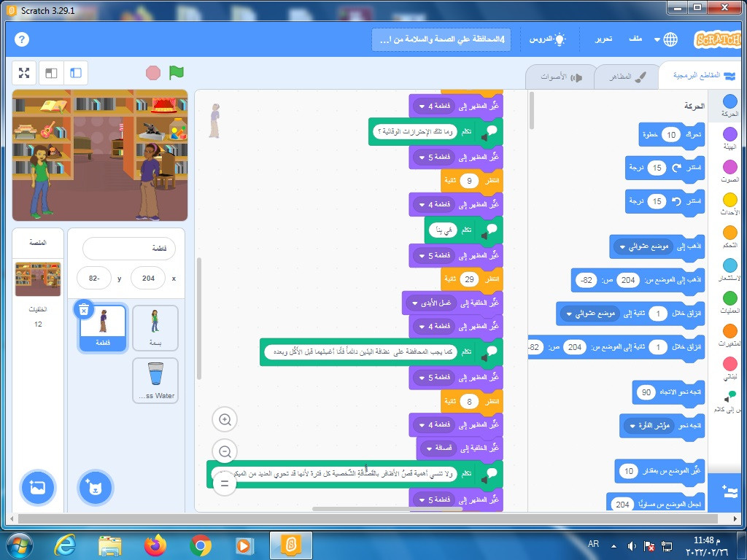Enter full screen stage mode
Screen dimensions: 747x560
tap(24, 73)
